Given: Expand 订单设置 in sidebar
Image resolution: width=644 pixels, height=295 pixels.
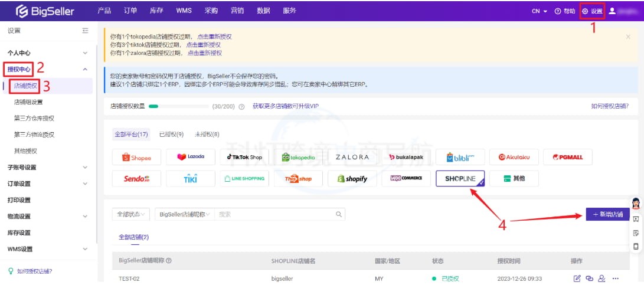Looking at the screenshot, I should click(85, 184).
